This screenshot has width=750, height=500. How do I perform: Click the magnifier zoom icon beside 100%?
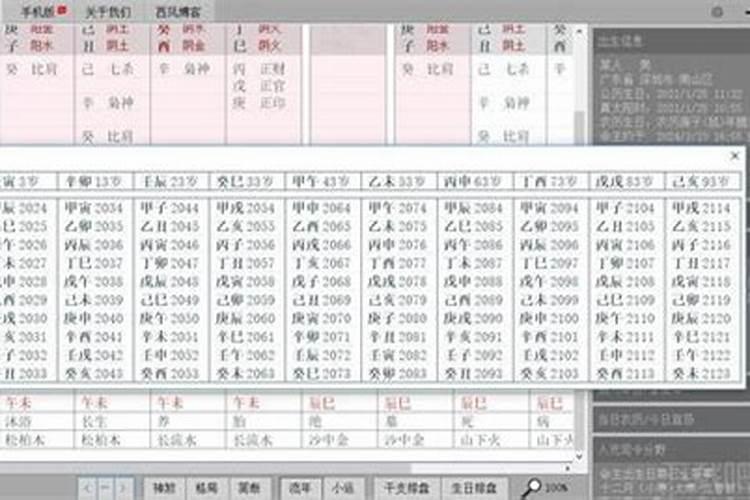click(x=531, y=488)
